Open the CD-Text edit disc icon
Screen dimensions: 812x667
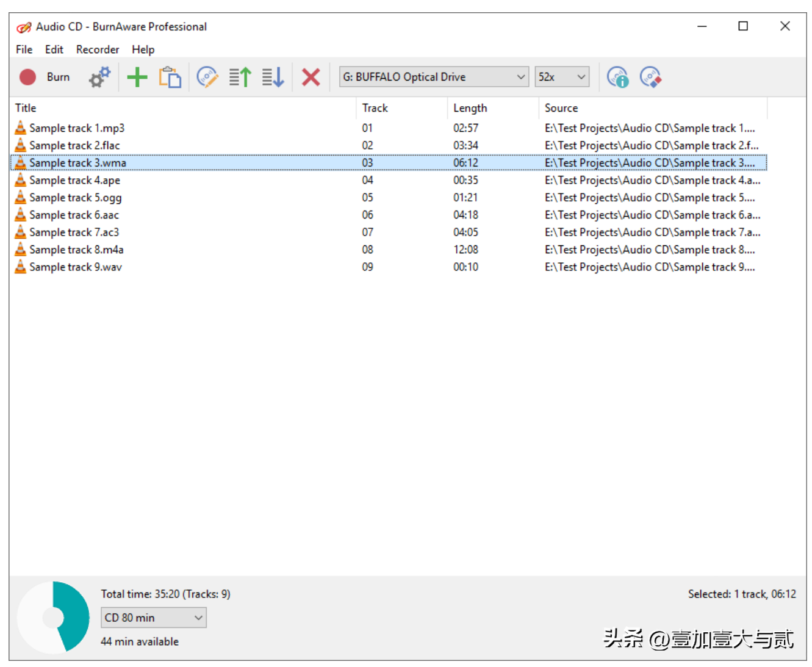click(x=207, y=77)
